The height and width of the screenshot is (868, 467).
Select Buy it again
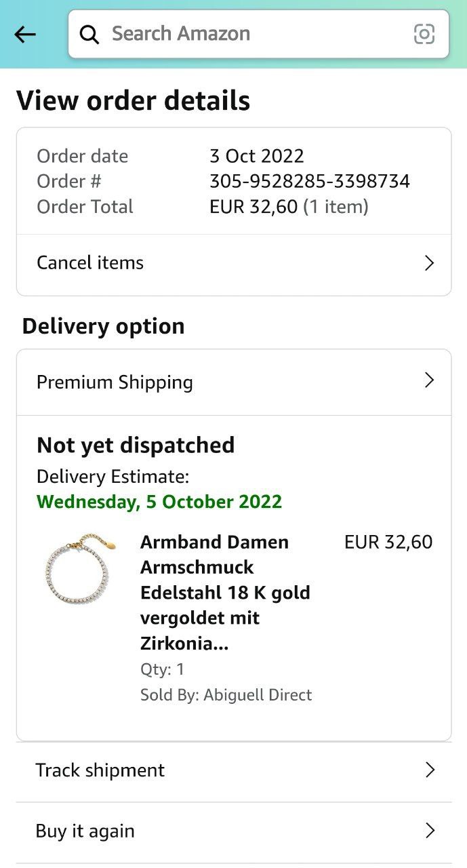click(x=234, y=831)
